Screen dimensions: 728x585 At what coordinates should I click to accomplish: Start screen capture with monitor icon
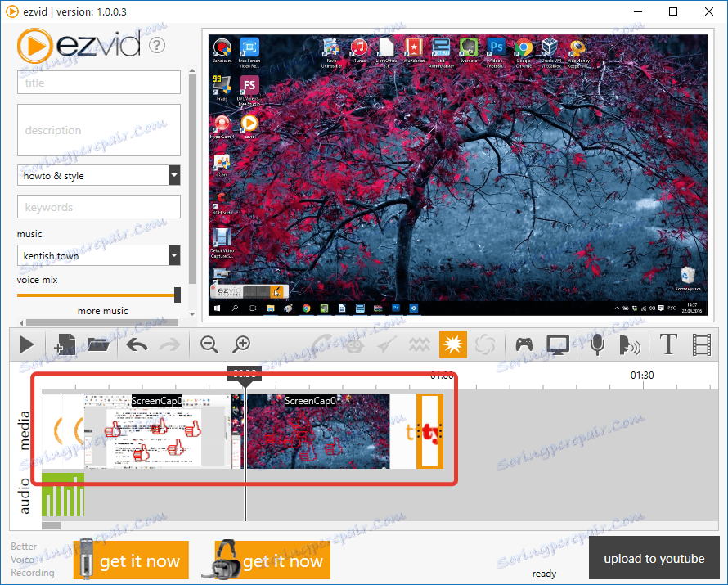coord(558,344)
